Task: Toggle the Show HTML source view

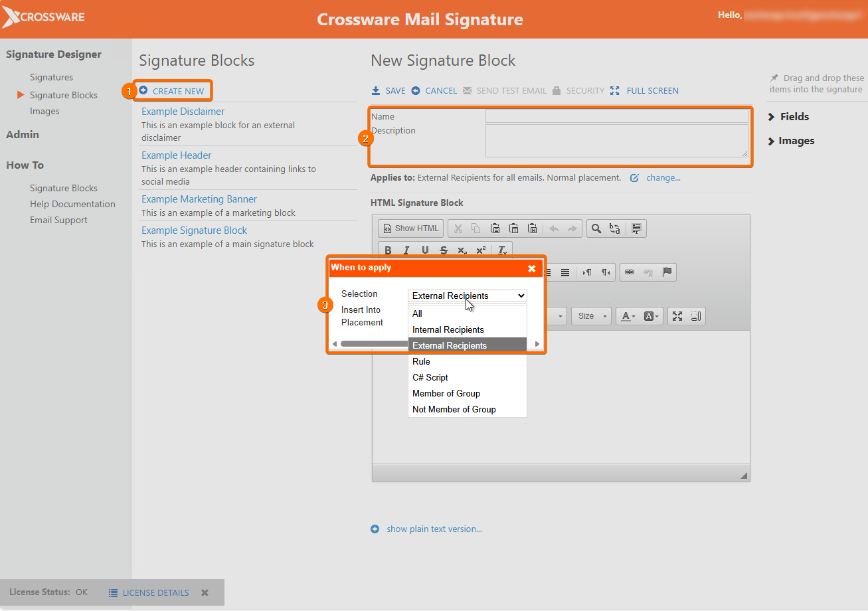Action: tap(411, 228)
